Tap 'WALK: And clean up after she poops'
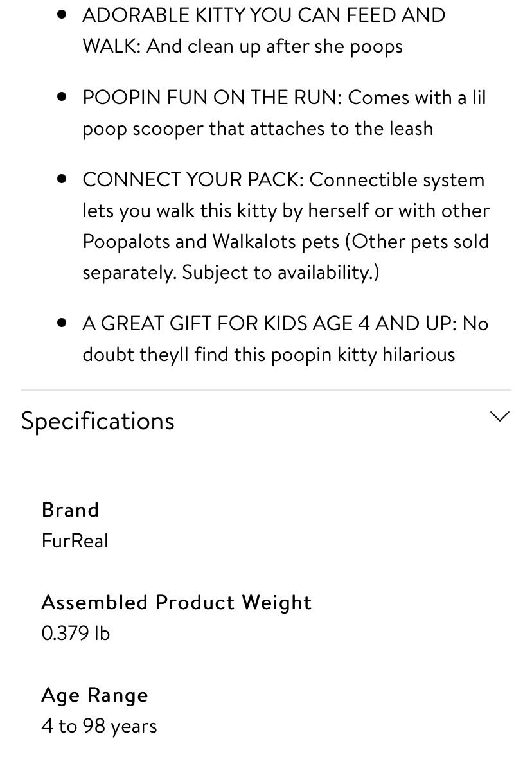Screen dimensions: 532x764 243,47
